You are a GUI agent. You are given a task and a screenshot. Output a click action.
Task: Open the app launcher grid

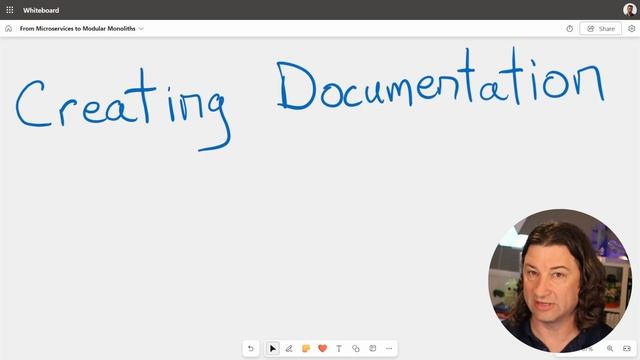coord(10,10)
